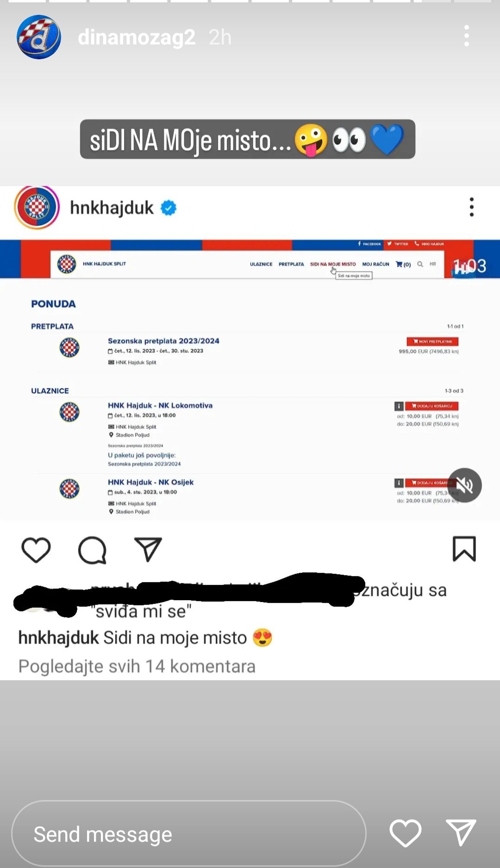Open hnkhajduk post options menu
This screenshot has width=500, height=868.
472,207
